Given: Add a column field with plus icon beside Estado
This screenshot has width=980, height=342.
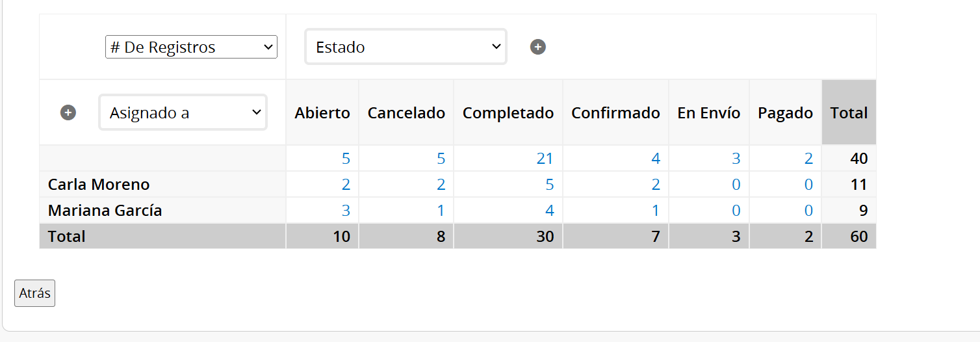Looking at the screenshot, I should (x=537, y=47).
